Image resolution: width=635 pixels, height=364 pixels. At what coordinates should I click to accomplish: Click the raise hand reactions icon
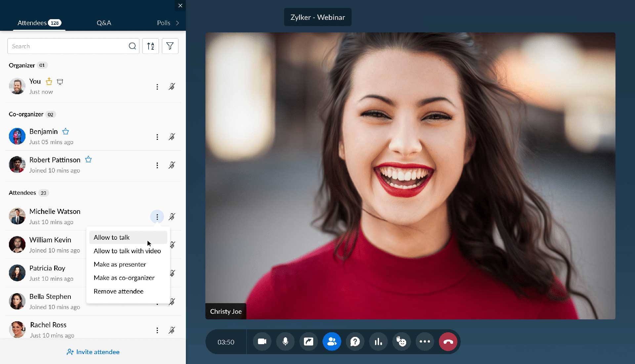click(x=401, y=342)
